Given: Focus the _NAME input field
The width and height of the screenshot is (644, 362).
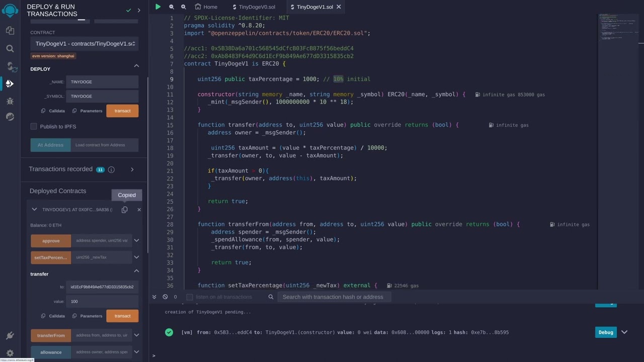Looking at the screenshot, I should (102, 82).
